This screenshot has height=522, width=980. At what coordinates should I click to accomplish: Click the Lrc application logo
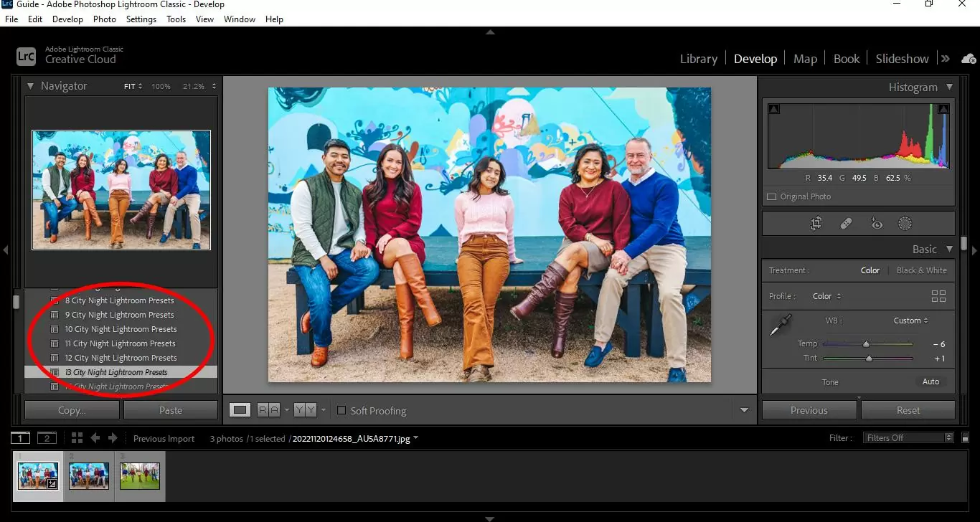click(x=26, y=55)
